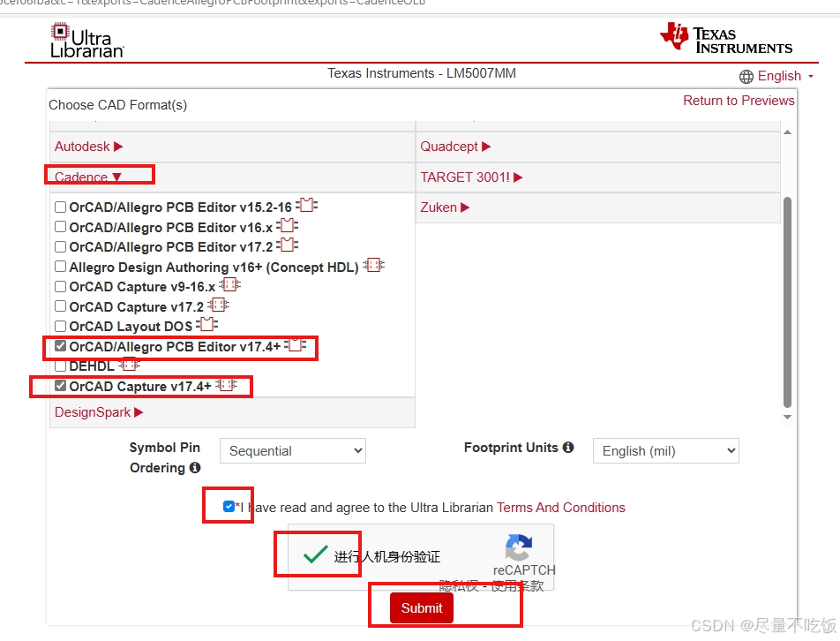Click 'Choose CAD Format(s)' heading text
Image resolution: width=840 pixels, height=641 pixels.
(118, 105)
